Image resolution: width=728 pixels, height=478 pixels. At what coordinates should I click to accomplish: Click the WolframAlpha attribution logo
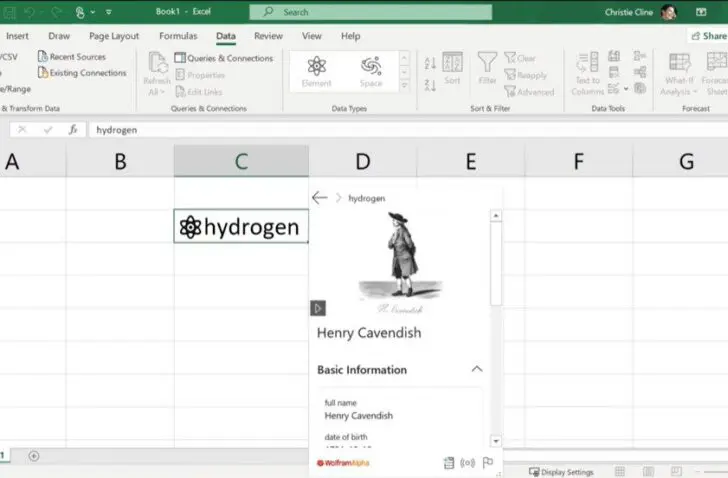[343, 463]
